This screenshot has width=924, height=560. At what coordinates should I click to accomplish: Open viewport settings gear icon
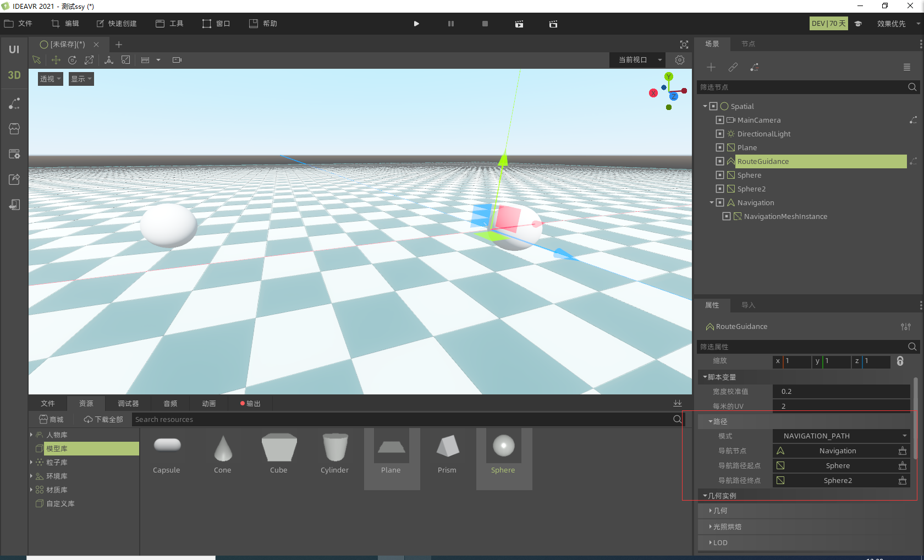pos(680,60)
